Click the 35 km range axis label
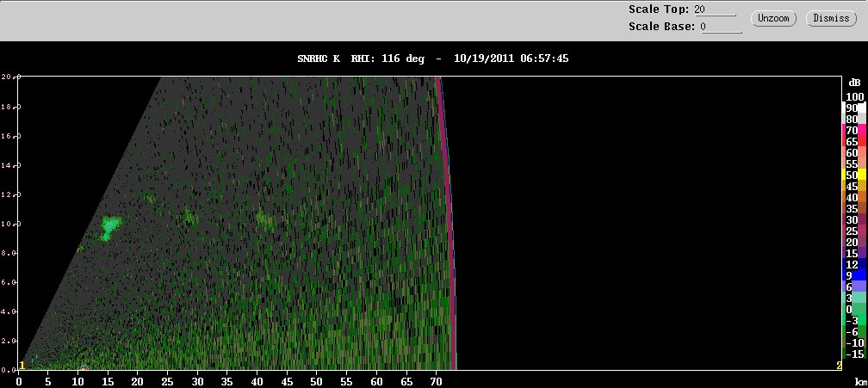The width and height of the screenshot is (868, 388). 227,381
